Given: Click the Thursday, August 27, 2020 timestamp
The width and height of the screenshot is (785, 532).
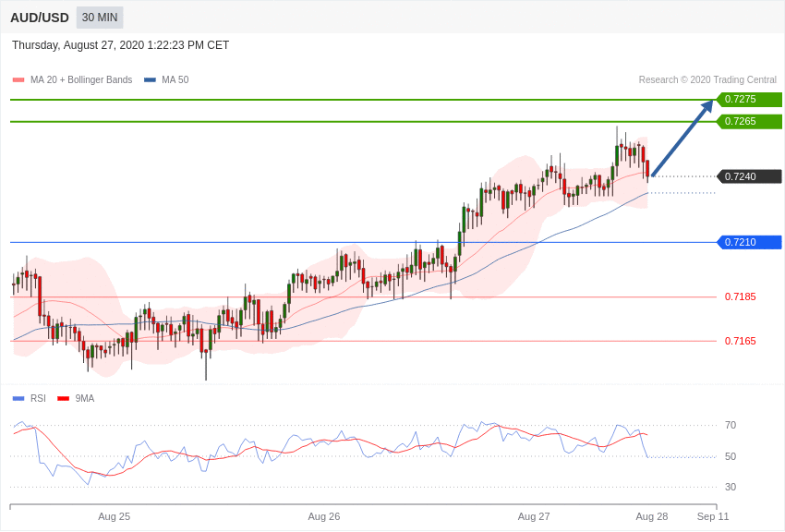Looking at the screenshot, I should coord(120,45).
